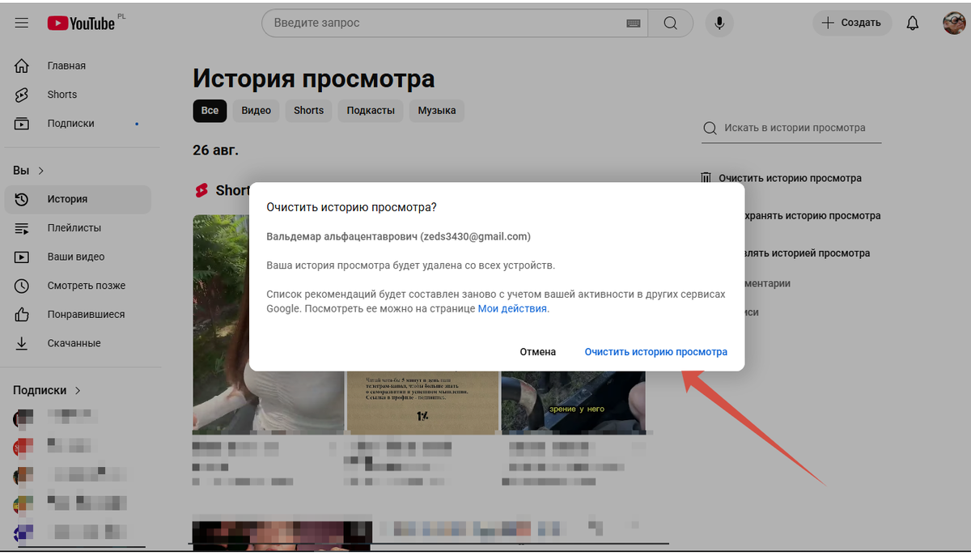The height and width of the screenshot is (560, 971).
Task: Click the Создать button
Action: click(852, 23)
